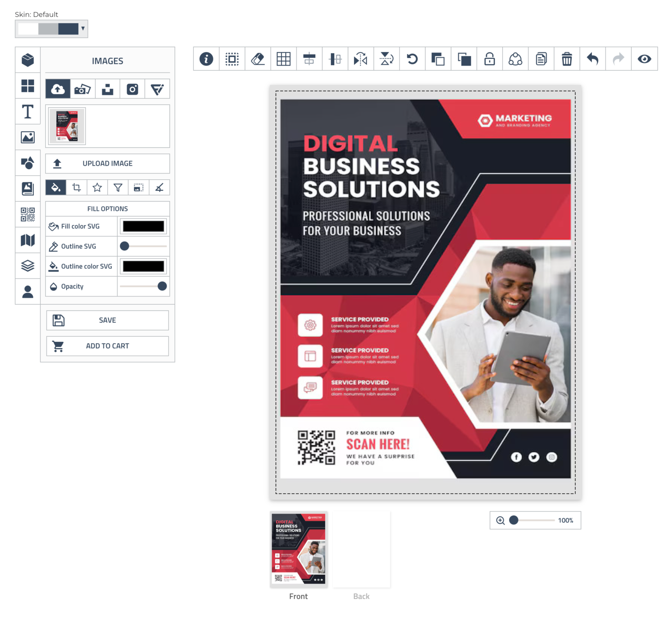Click the UPLOAD IMAGE button
Image resolution: width=672 pixels, height=627 pixels.
pos(108,164)
